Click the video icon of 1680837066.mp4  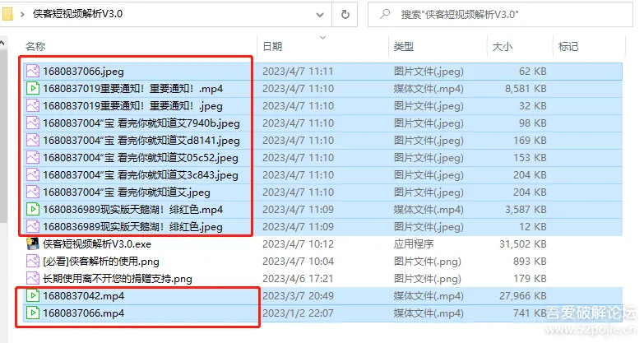coord(33,313)
